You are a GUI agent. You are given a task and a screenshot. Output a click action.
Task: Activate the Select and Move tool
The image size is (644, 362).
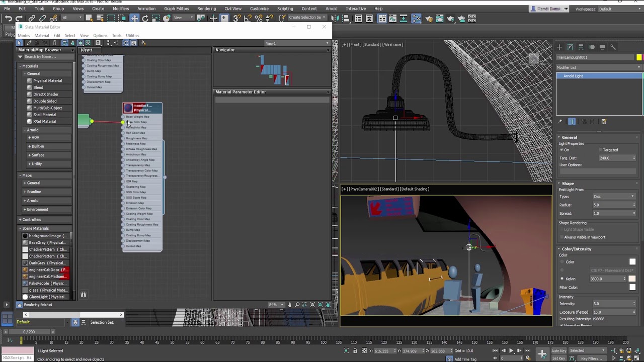[x=134, y=19]
